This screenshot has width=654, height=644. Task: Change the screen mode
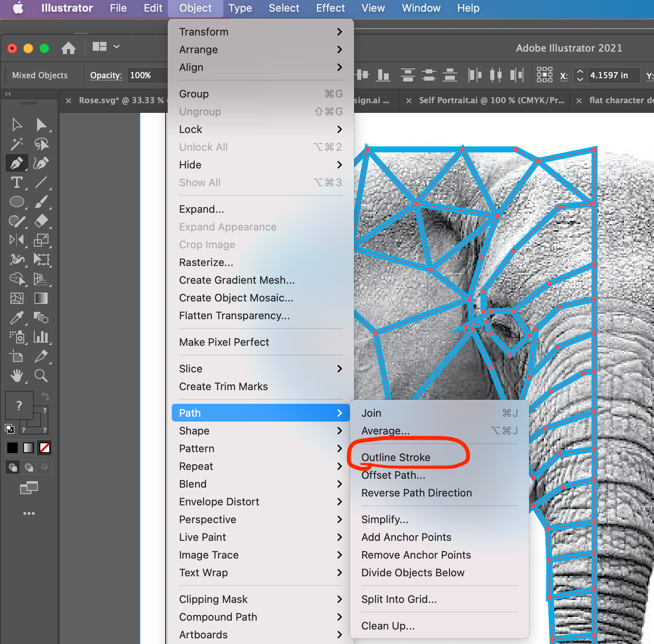tap(29, 488)
